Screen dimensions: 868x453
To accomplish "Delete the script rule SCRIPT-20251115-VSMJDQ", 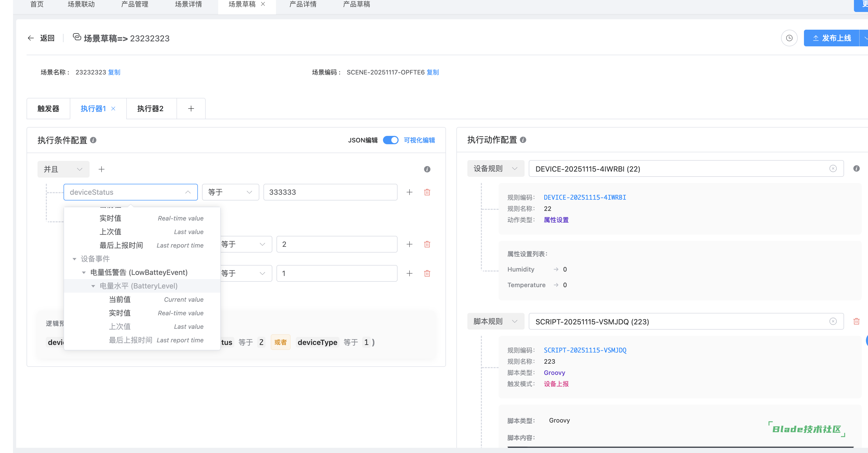I will [x=856, y=321].
